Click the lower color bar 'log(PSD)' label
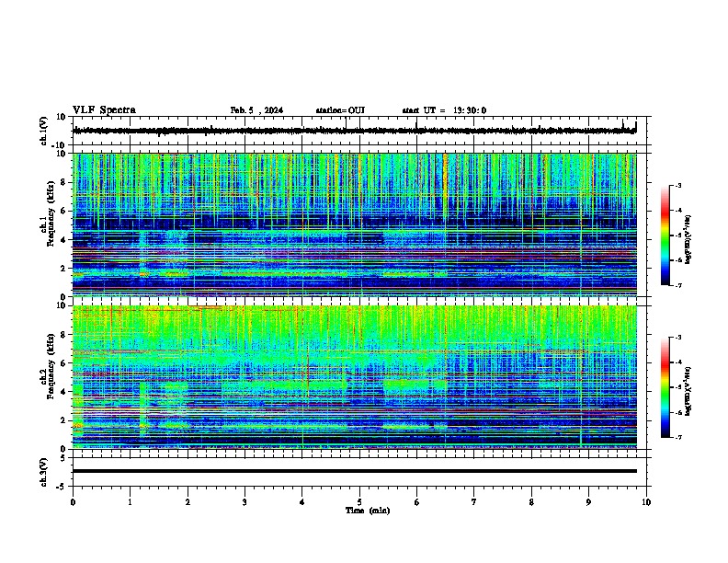 688,391
